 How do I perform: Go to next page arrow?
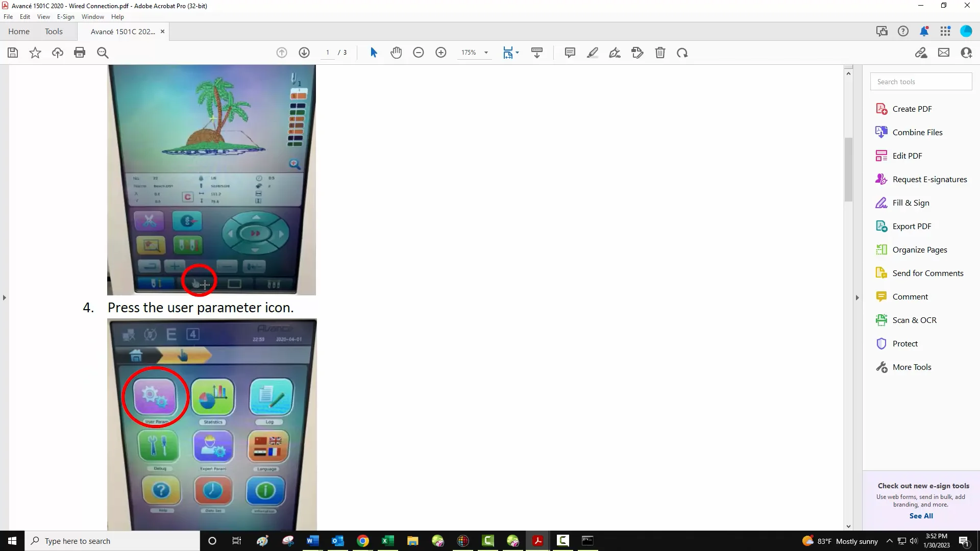click(x=304, y=53)
